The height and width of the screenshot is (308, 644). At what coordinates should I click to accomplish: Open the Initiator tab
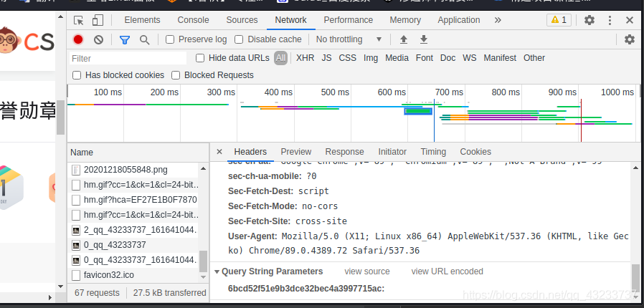[x=392, y=152]
